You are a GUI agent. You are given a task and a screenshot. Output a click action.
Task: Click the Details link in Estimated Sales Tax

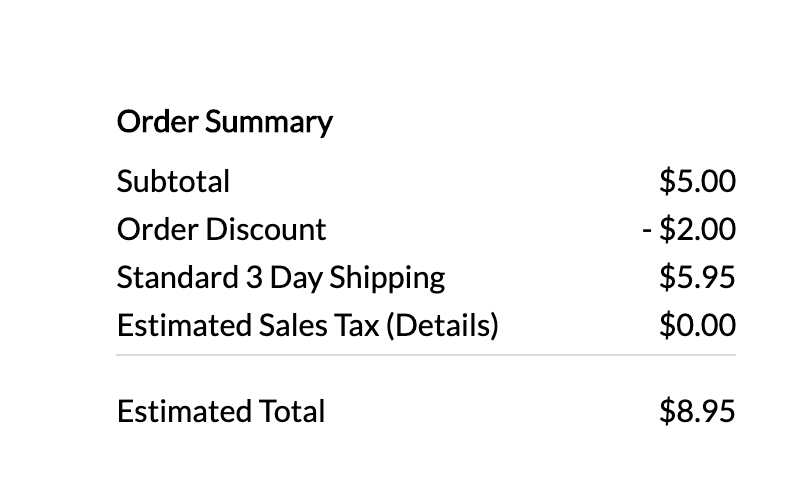(x=443, y=326)
